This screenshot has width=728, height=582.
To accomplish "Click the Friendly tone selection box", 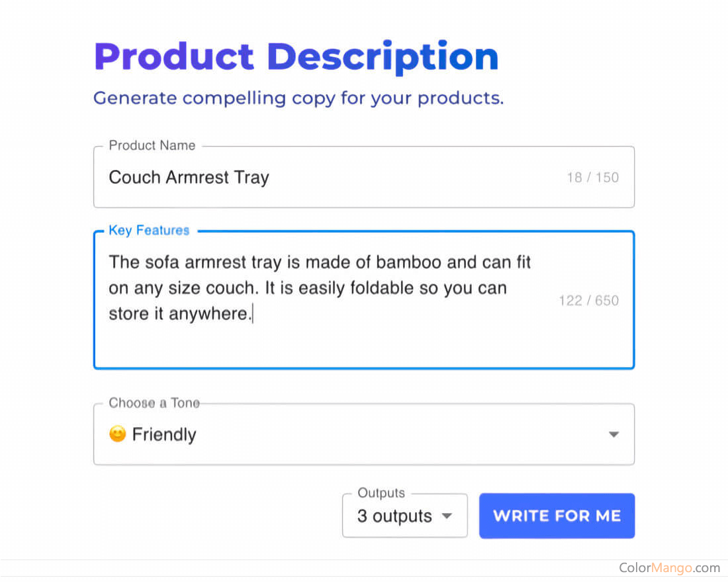I will [364, 434].
